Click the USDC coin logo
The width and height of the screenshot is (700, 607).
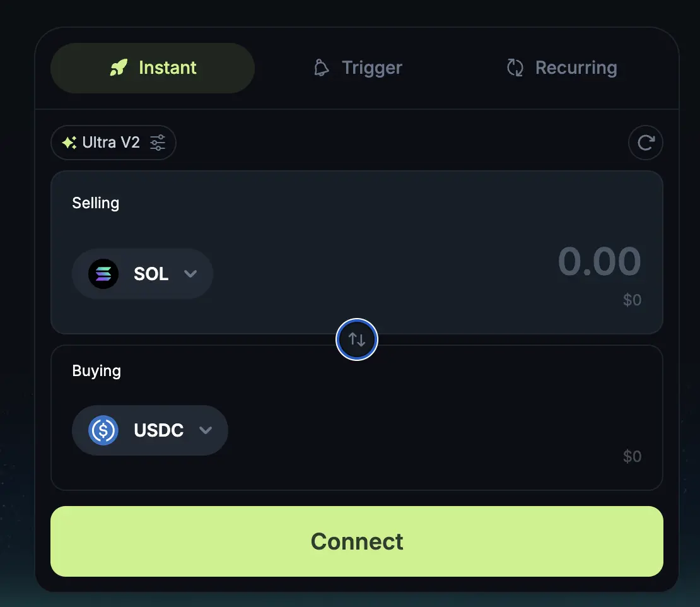103,430
